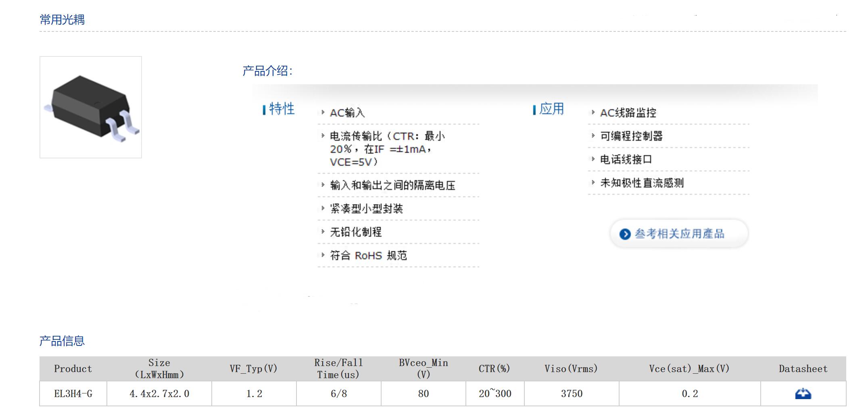Click the CTR(%) column header
Screen dimensions: 868x412
494,368
